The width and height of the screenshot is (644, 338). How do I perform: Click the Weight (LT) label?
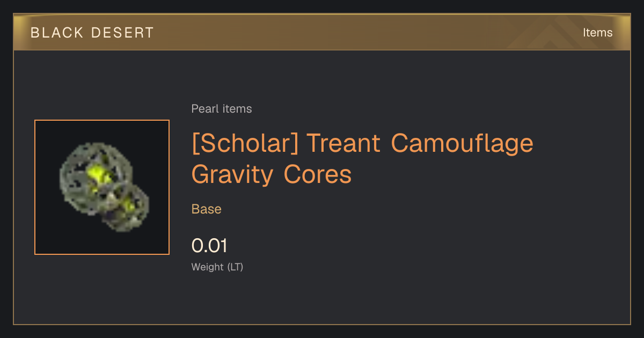coord(217,267)
